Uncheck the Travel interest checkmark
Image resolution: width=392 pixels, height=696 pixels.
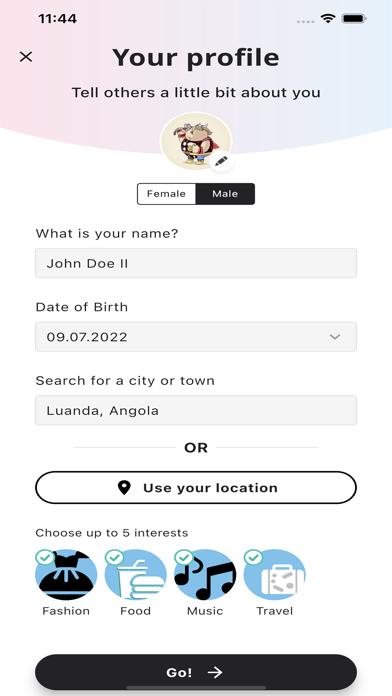253,557
